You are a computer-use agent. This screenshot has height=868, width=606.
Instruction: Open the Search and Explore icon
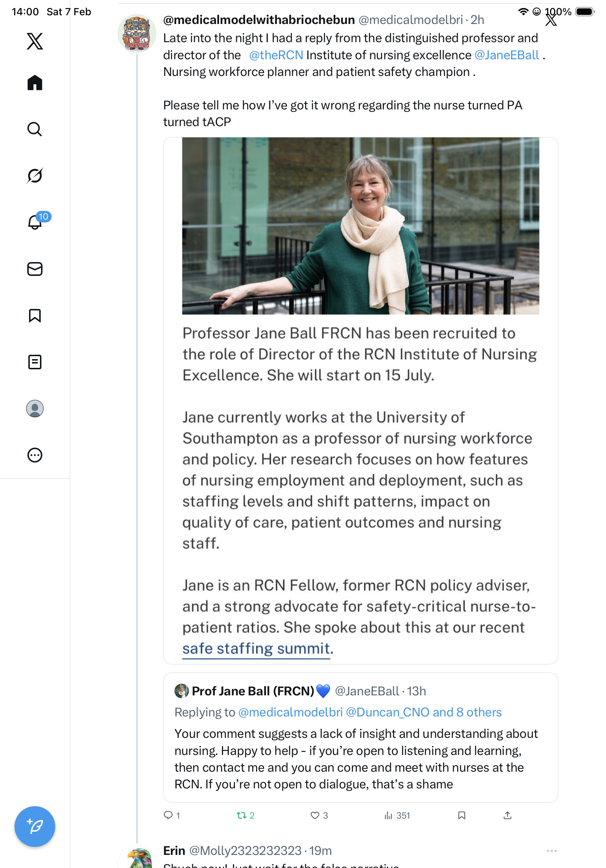click(x=35, y=129)
